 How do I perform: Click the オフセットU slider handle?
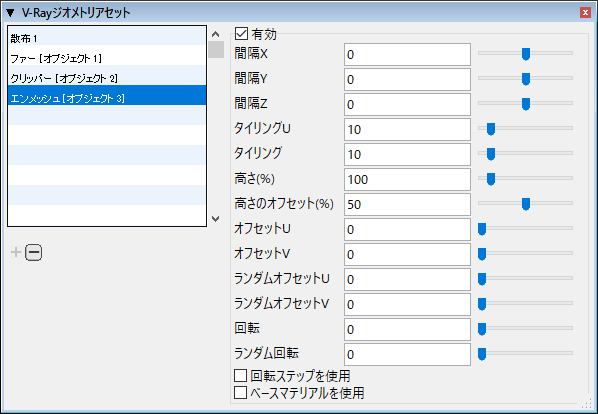tap(482, 229)
